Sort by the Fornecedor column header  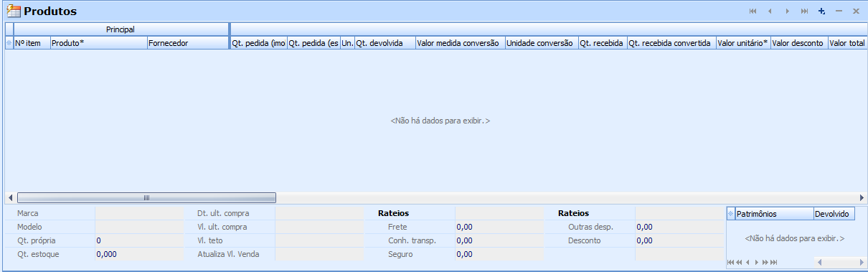pyautogui.click(x=187, y=43)
